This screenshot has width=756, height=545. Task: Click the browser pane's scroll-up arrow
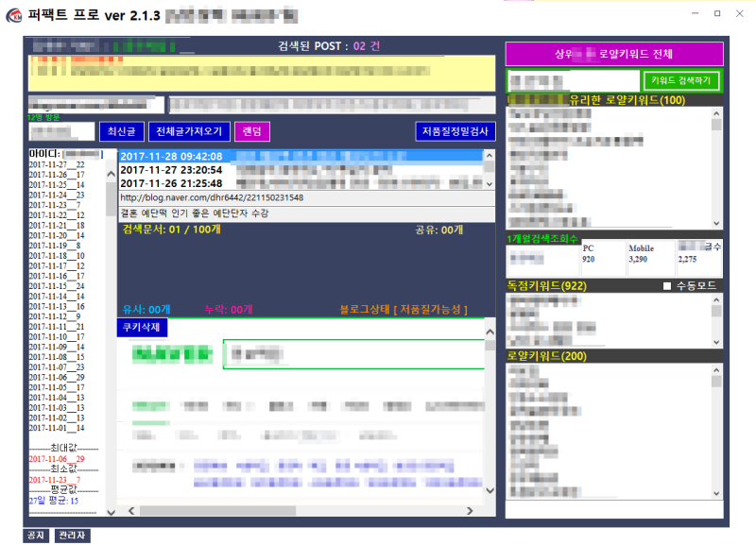click(490, 332)
